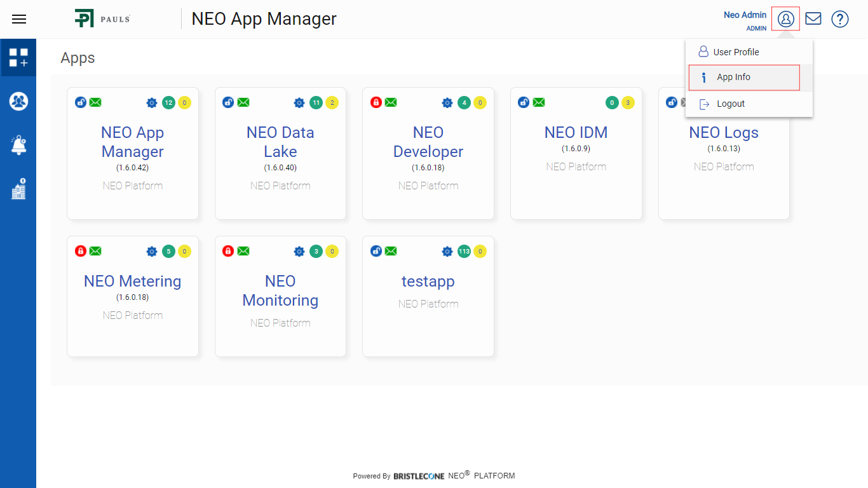Toggle the lock on testapp card
This screenshot has height=488, width=868.
click(376, 251)
